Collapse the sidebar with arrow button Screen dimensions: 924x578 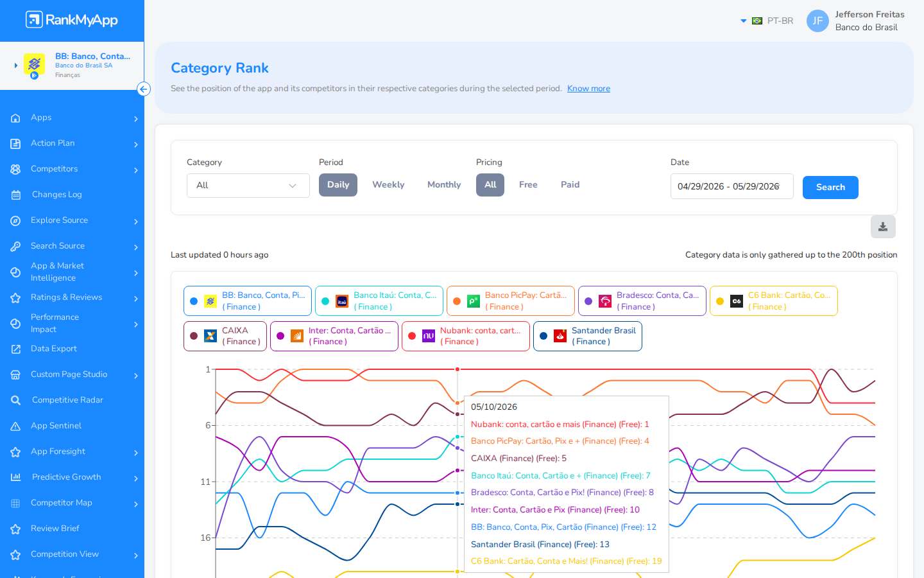144,89
